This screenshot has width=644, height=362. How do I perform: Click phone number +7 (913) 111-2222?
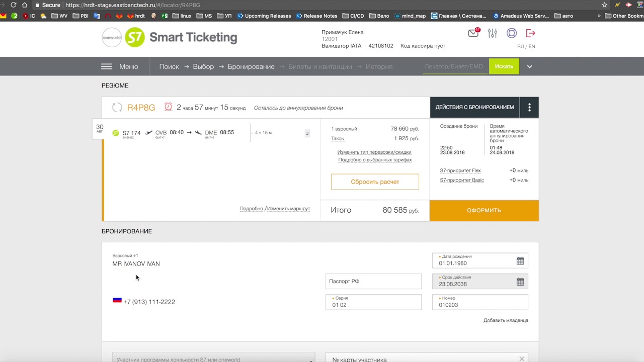coord(149,302)
